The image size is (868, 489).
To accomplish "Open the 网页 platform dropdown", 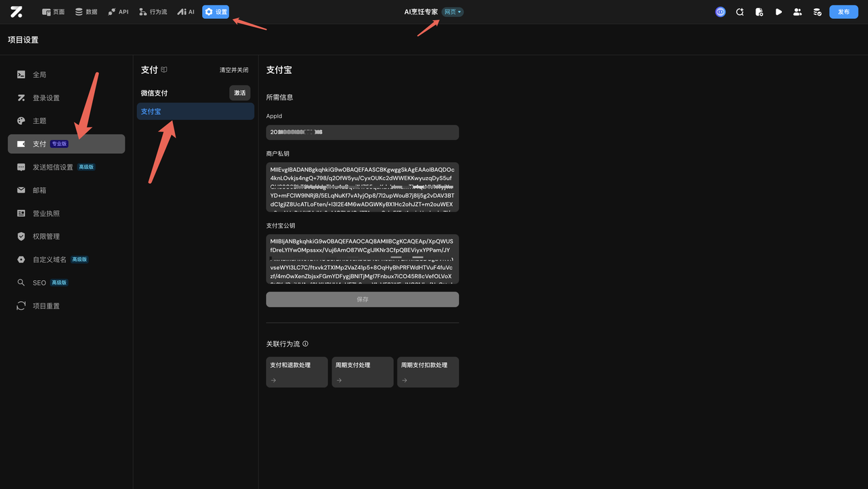I will tap(452, 12).
